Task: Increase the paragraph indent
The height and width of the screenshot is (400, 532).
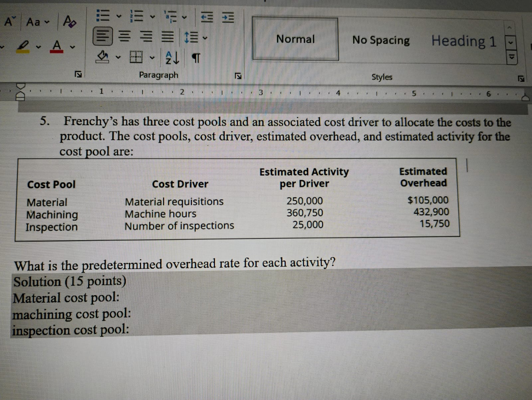Action: pyautogui.click(x=228, y=18)
